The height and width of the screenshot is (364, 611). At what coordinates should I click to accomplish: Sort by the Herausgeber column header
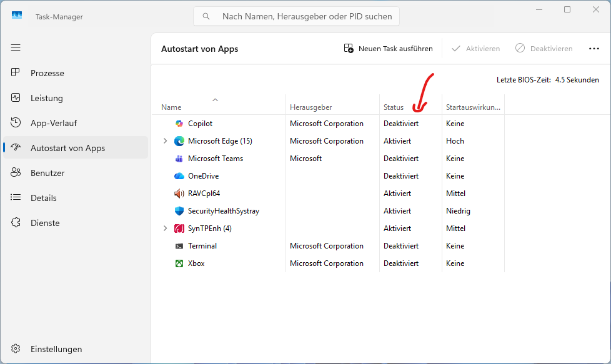[x=310, y=107]
